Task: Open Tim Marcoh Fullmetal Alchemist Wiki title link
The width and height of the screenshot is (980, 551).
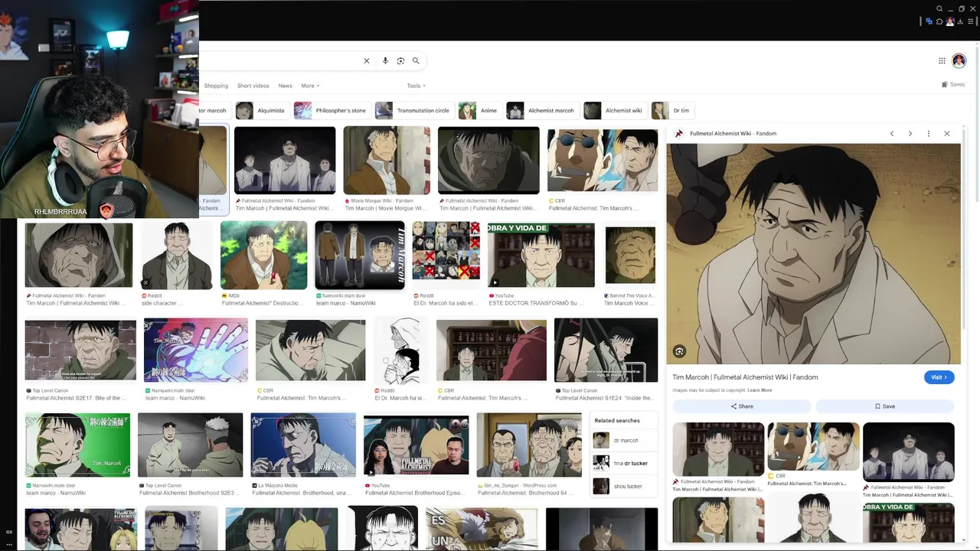Action: pyautogui.click(x=745, y=377)
